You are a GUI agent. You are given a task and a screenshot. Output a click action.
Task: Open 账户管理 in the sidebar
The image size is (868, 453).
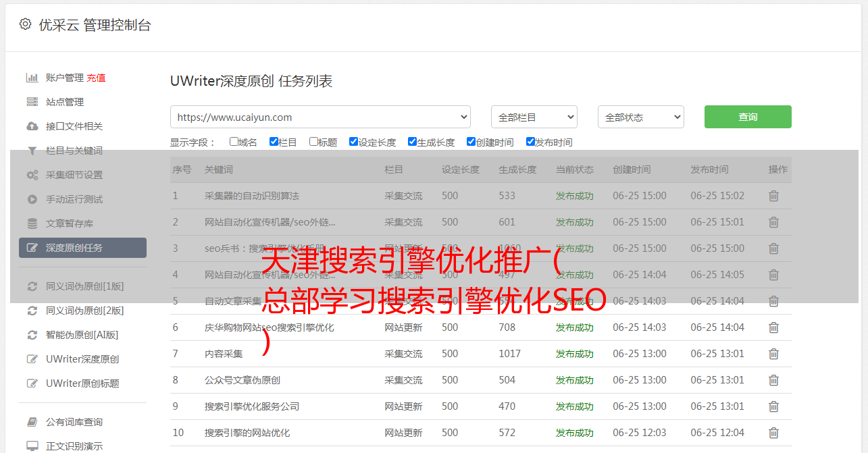coord(65,78)
